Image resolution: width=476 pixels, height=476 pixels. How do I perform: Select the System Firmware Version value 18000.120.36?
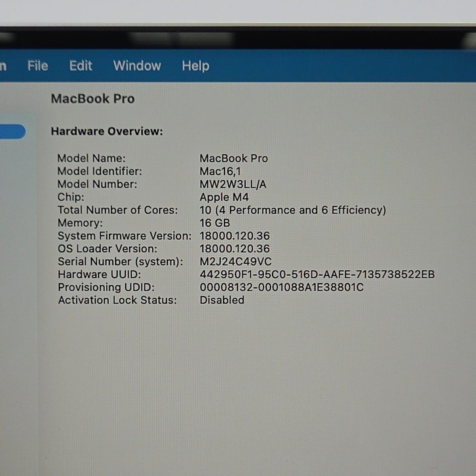234,236
